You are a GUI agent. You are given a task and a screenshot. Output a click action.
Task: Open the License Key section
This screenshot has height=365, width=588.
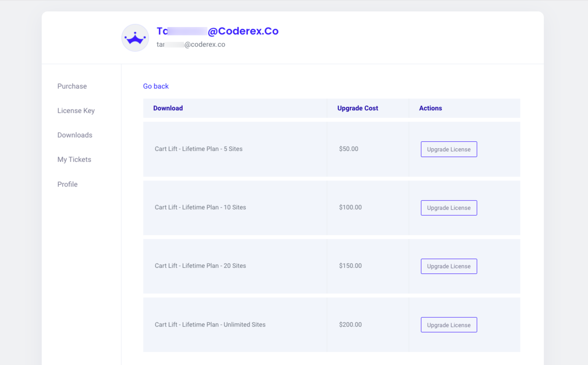point(76,111)
